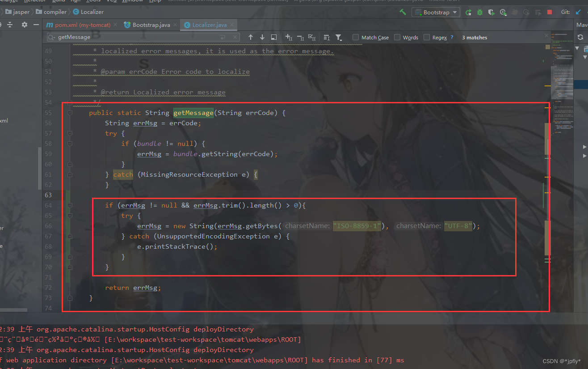
Task: Switch to the Bootstrap.java tab
Action: click(149, 25)
